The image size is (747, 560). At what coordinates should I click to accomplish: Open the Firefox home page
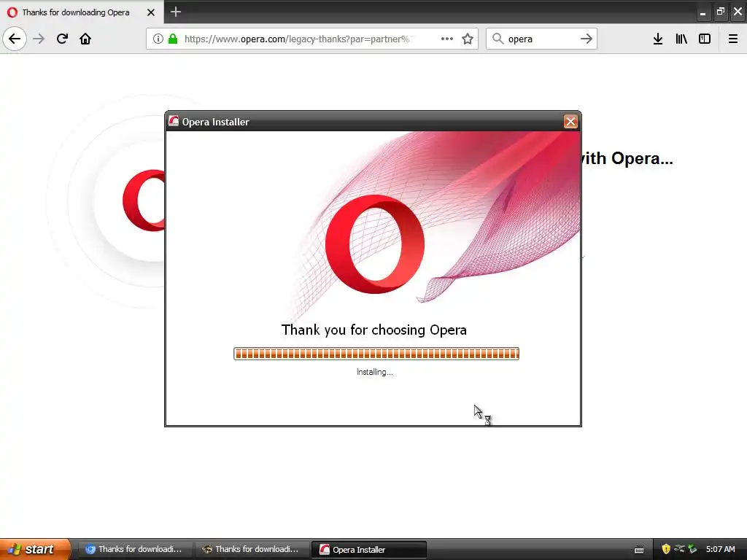point(85,39)
